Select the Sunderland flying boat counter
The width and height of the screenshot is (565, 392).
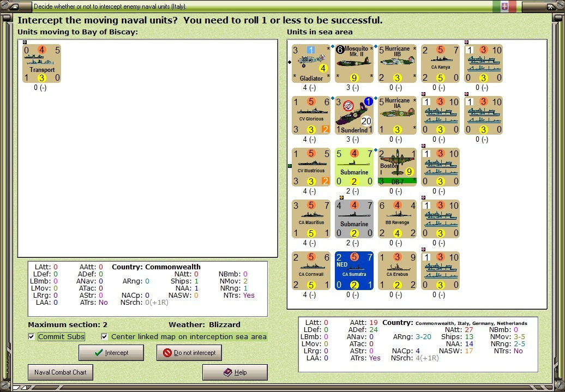pos(354,115)
